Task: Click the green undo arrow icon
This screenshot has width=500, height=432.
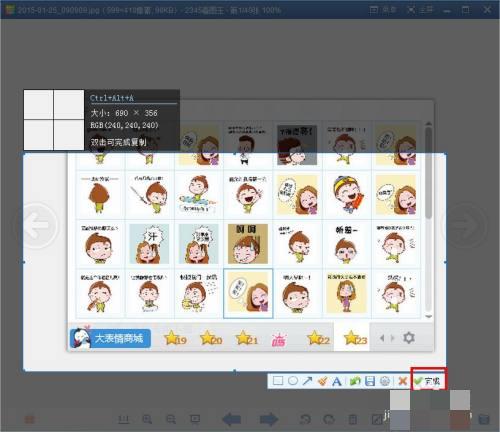Action: (355, 381)
